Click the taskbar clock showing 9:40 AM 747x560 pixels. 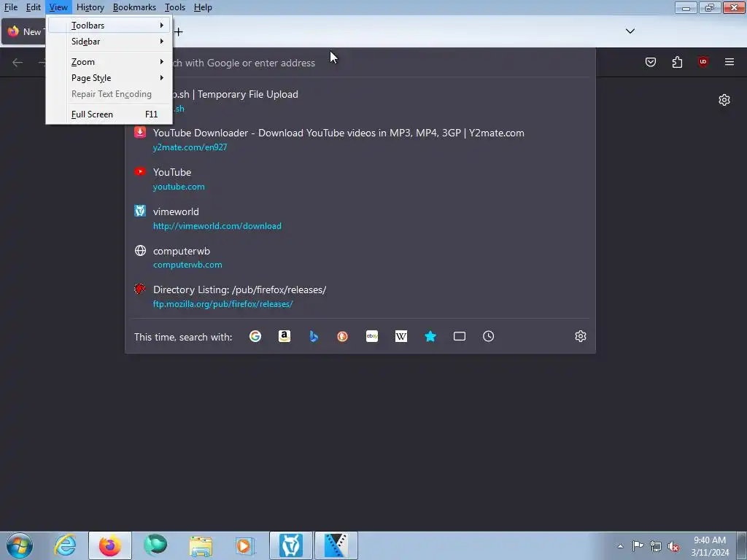coord(710,546)
